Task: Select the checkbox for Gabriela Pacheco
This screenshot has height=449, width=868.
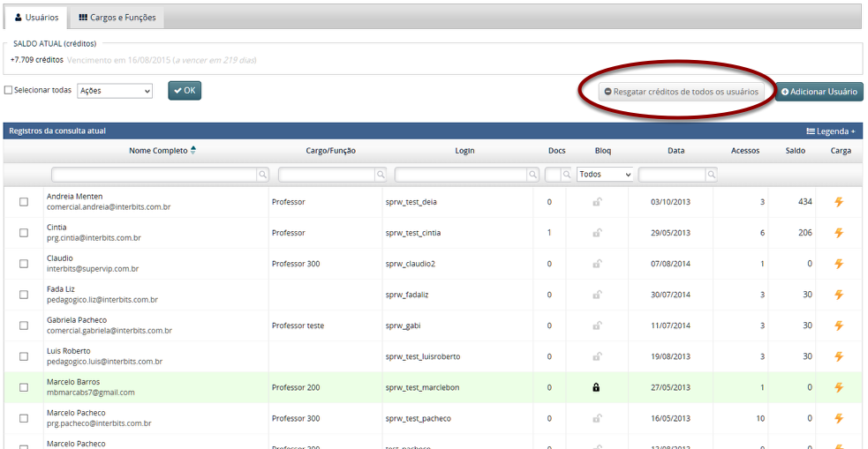Action: pyautogui.click(x=24, y=326)
